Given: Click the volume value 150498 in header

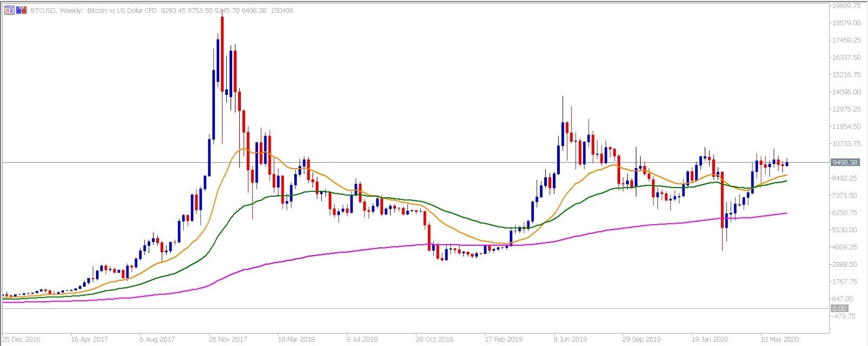Looking at the screenshot, I should [282, 10].
